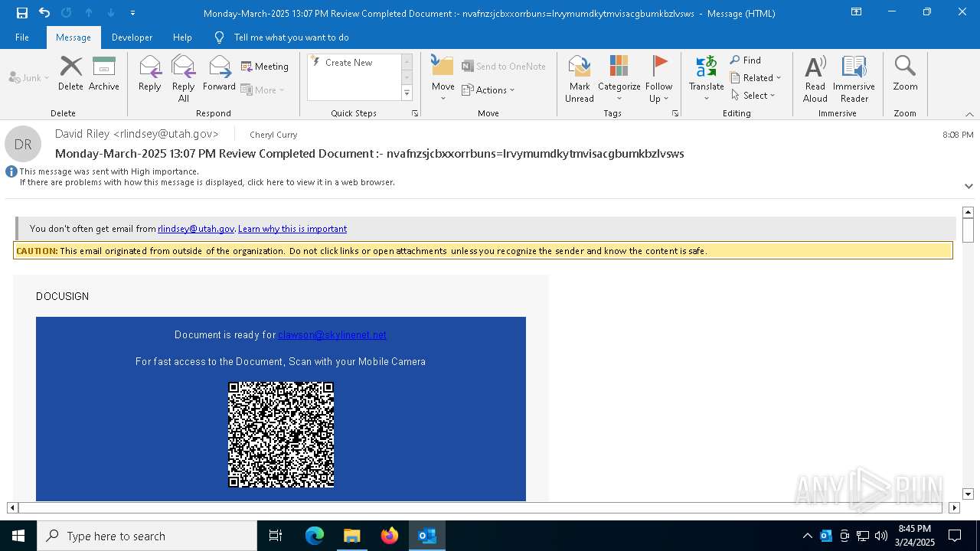980x551 pixels.
Task: Mark the message as Unread
Action: coord(580,78)
